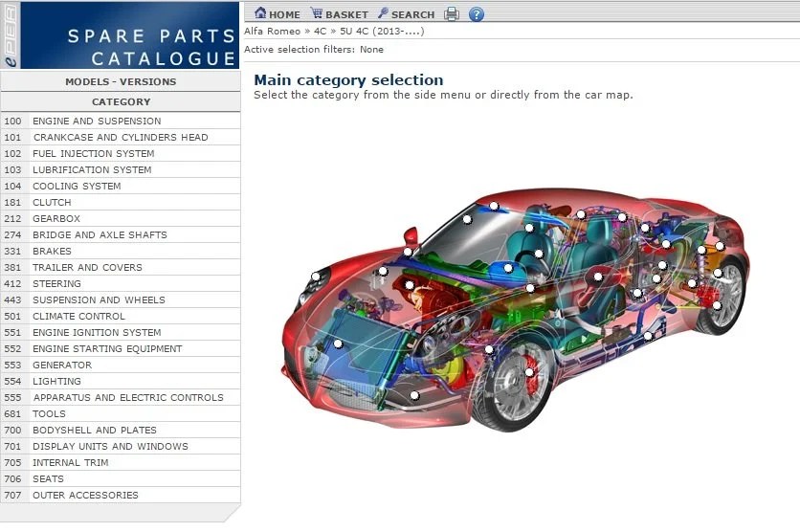The image size is (800, 532).
Task: Click the BASKET text link
Action: [346, 14]
